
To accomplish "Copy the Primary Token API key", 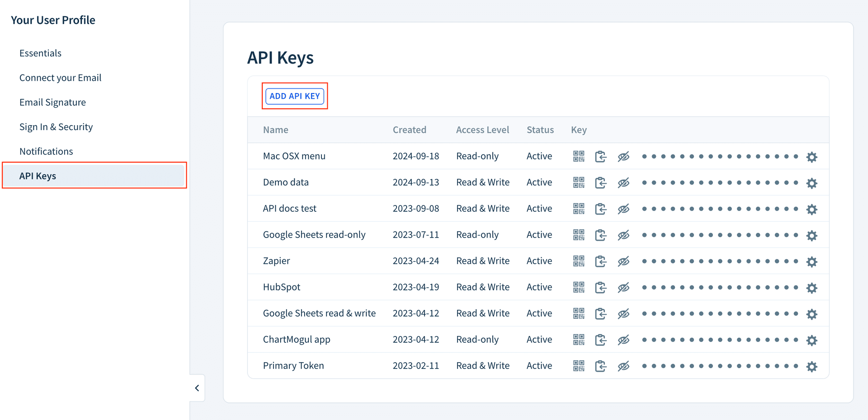I will click(601, 366).
